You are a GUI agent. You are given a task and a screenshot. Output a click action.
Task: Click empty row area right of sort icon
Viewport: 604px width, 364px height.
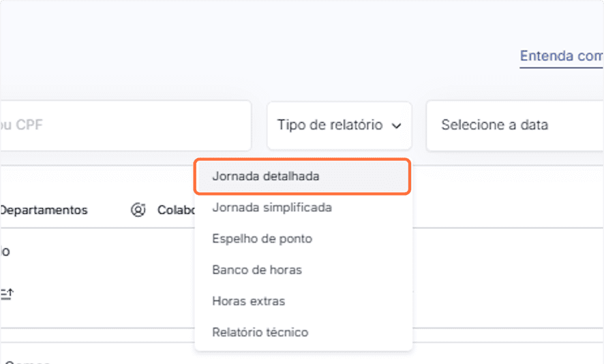[x=102, y=293]
